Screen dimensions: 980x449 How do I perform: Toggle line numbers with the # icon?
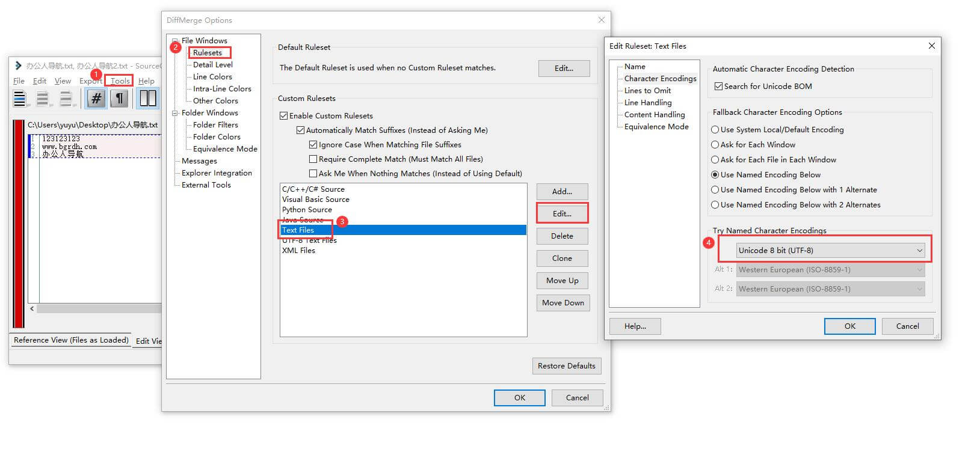[96, 98]
